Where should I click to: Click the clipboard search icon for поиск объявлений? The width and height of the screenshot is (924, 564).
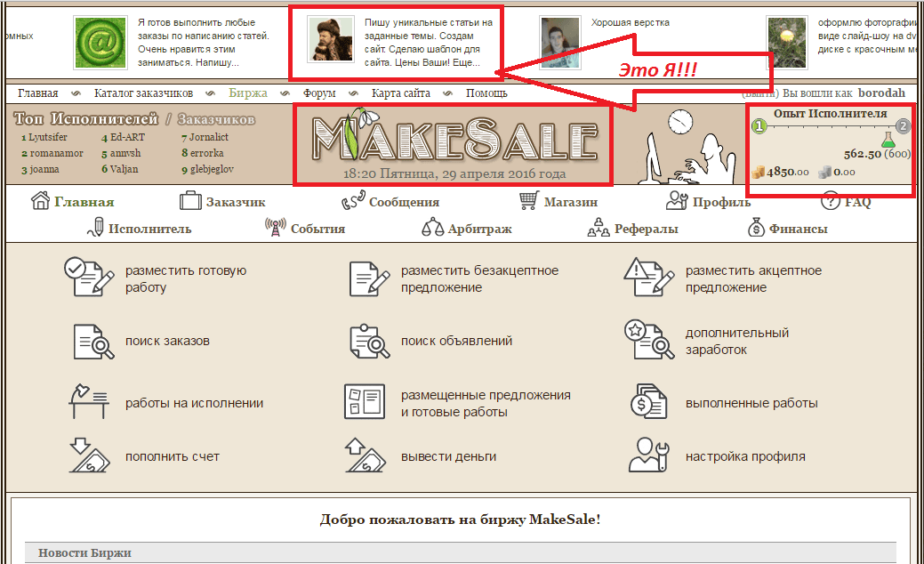pos(369,342)
